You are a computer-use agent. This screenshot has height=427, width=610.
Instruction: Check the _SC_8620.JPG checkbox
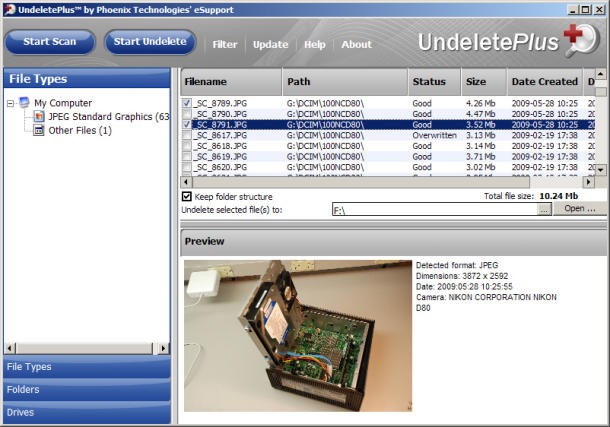[x=187, y=167]
